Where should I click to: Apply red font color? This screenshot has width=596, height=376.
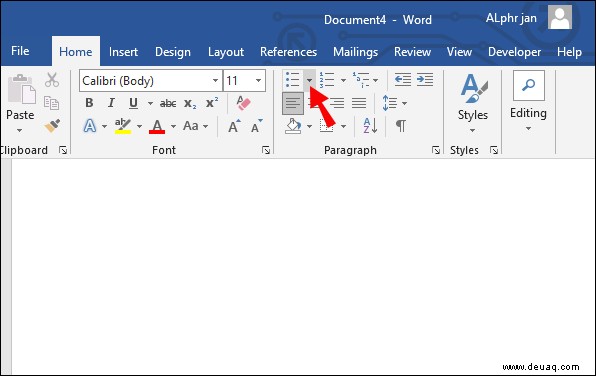[x=157, y=126]
